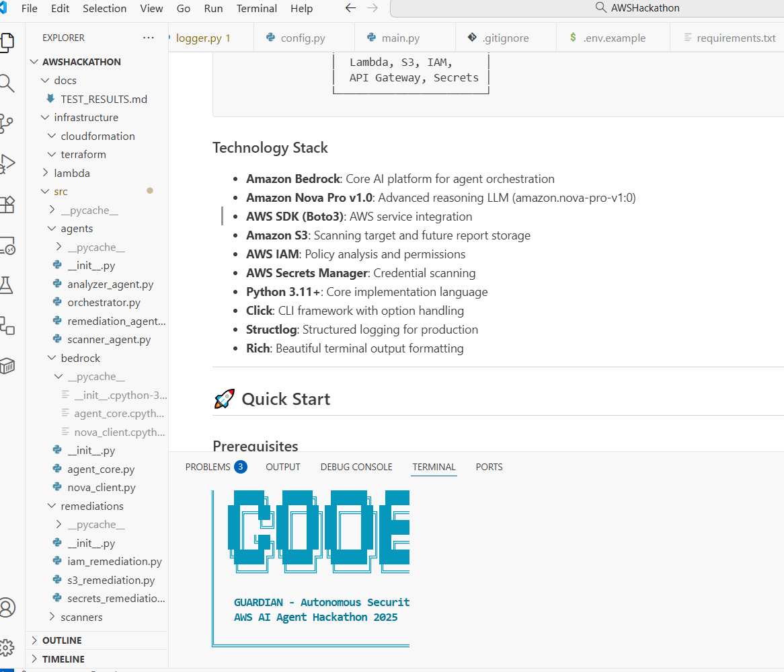Open analyzer_agent.py file
The width and height of the screenshot is (784, 672).
[97, 285]
